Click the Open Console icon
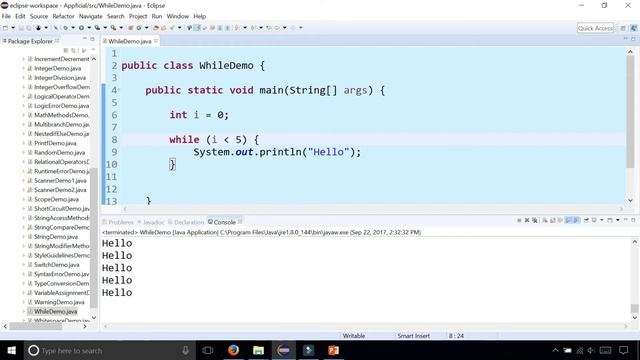The image size is (640, 360). tap(610, 220)
